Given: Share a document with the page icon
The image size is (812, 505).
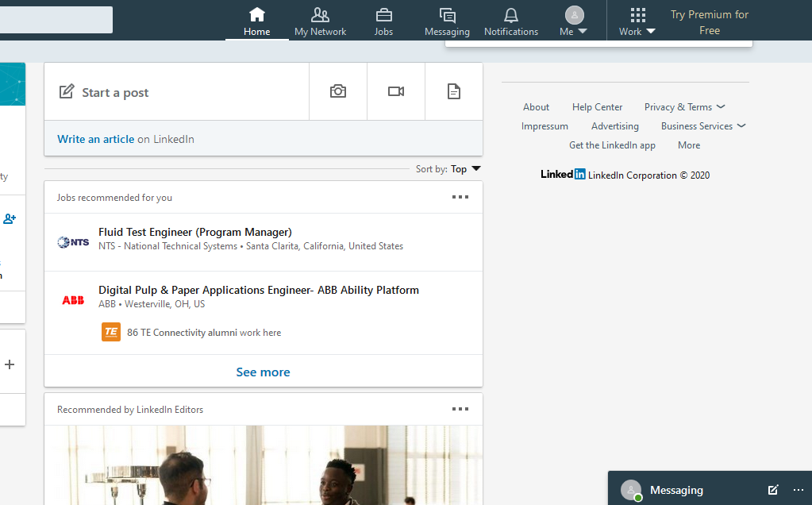Looking at the screenshot, I should click(454, 91).
